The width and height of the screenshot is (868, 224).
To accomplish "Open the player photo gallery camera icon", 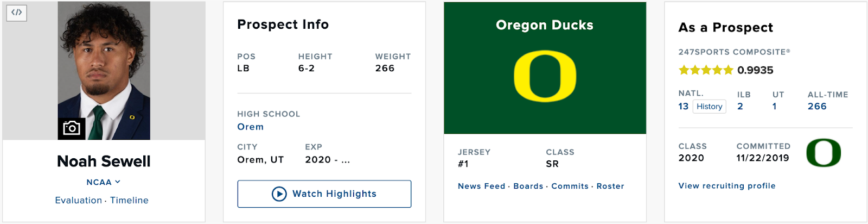I will point(72,128).
